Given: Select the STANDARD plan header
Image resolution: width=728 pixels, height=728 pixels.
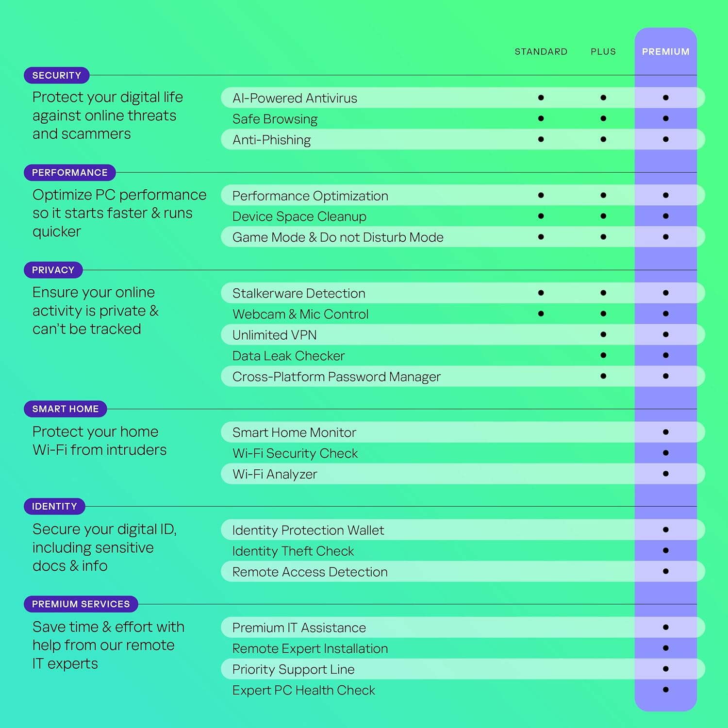Looking at the screenshot, I should pos(541,51).
